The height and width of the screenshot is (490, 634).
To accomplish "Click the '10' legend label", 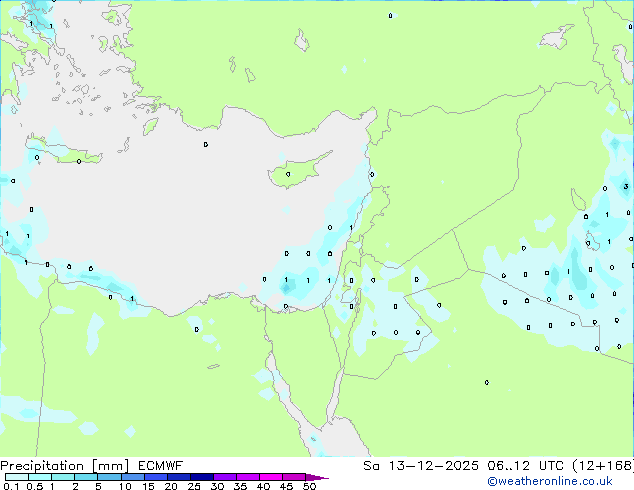I will [x=125, y=486].
